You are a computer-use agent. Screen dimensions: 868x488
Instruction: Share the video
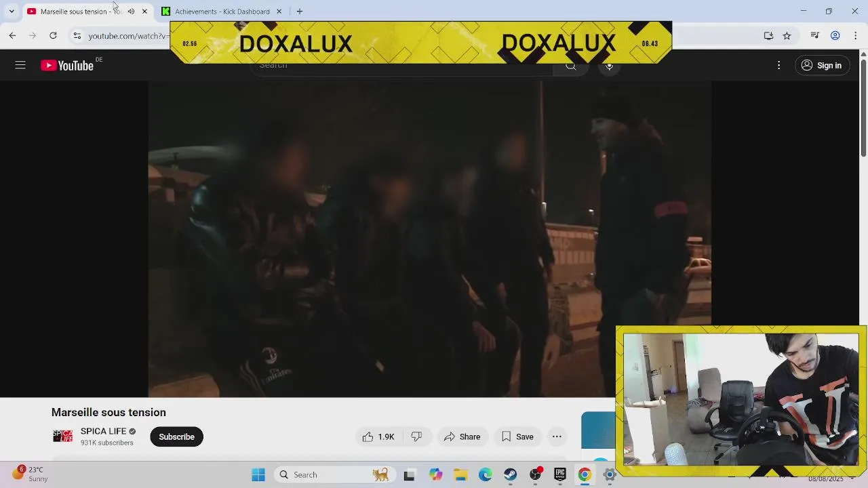point(462,436)
